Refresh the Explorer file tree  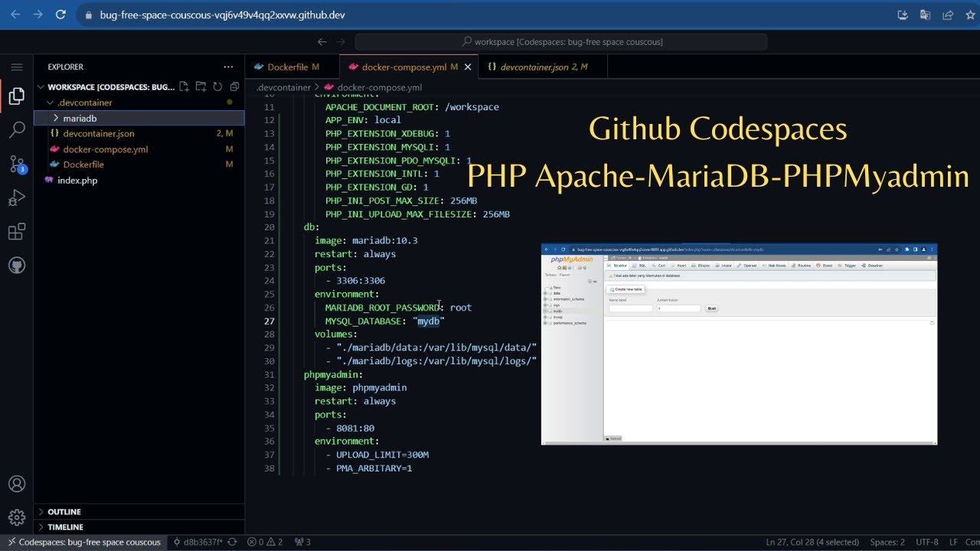(x=217, y=87)
